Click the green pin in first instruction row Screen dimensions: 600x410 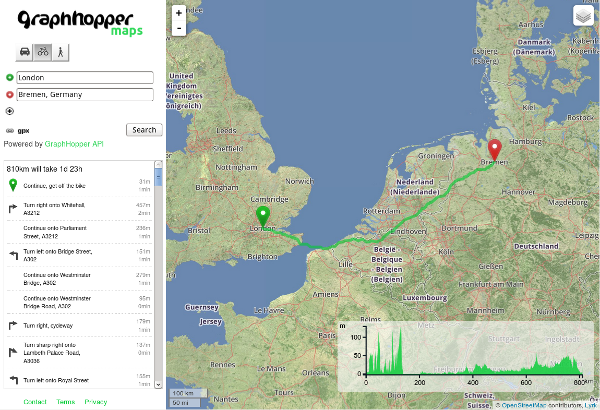pos(13,185)
